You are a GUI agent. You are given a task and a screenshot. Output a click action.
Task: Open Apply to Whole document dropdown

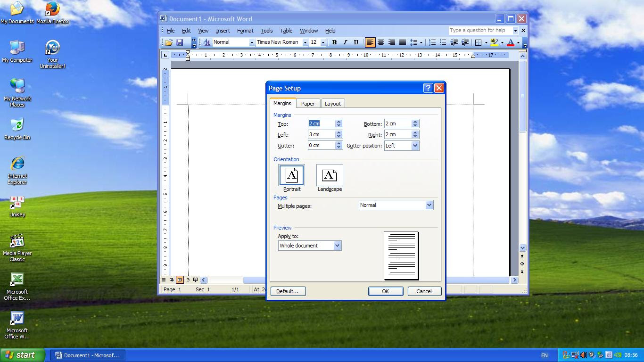(x=337, y=246)
